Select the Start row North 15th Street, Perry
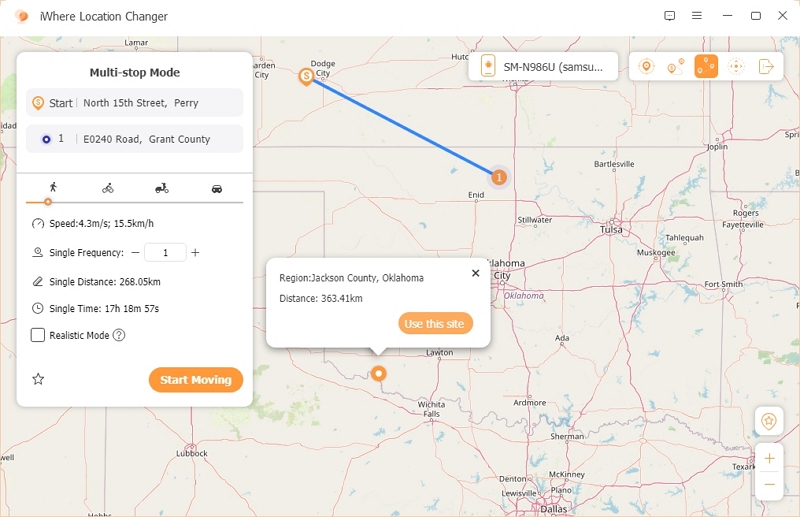Screen dimensions: 800x517 point(135,103)
